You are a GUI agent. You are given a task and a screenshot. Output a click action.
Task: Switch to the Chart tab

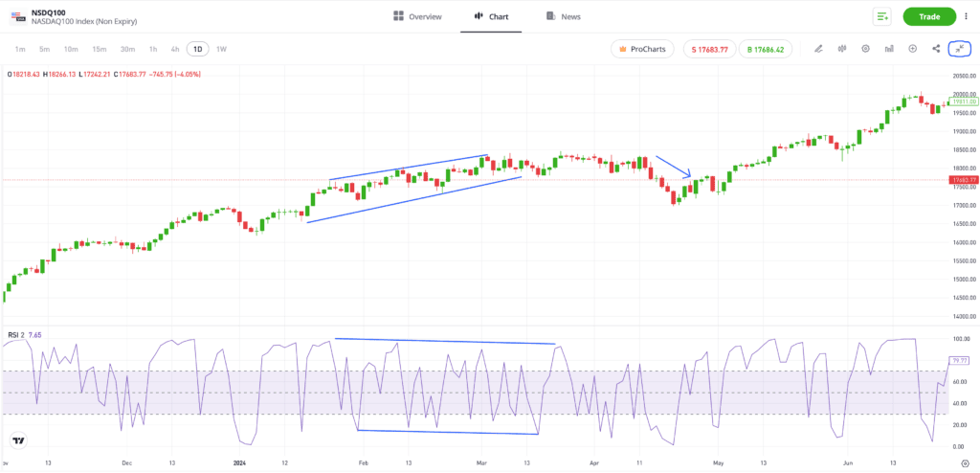[x=491, y=16]
